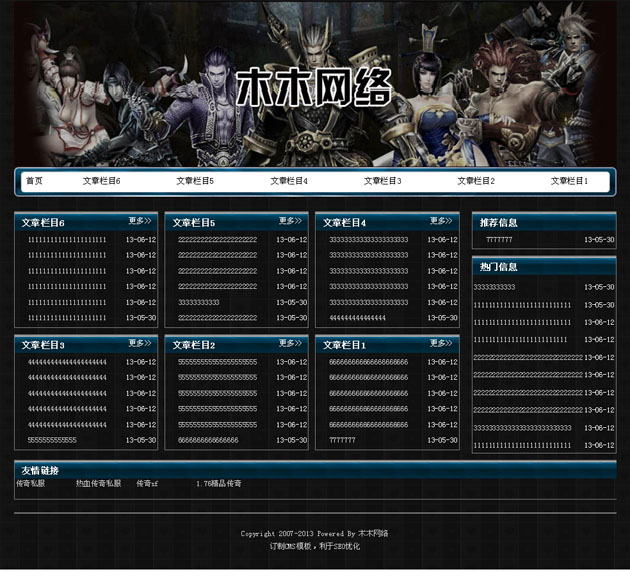Screen dimensions: 630x579
Task: Open 文章栏目6 in the navigation bar
Action: point(102,181)
